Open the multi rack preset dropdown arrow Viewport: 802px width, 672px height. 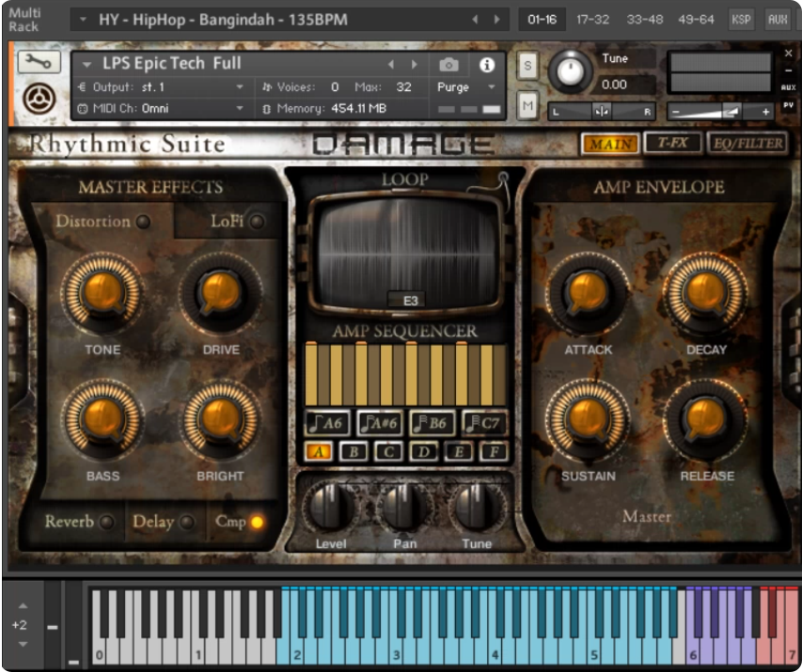(x=83, y=20)
